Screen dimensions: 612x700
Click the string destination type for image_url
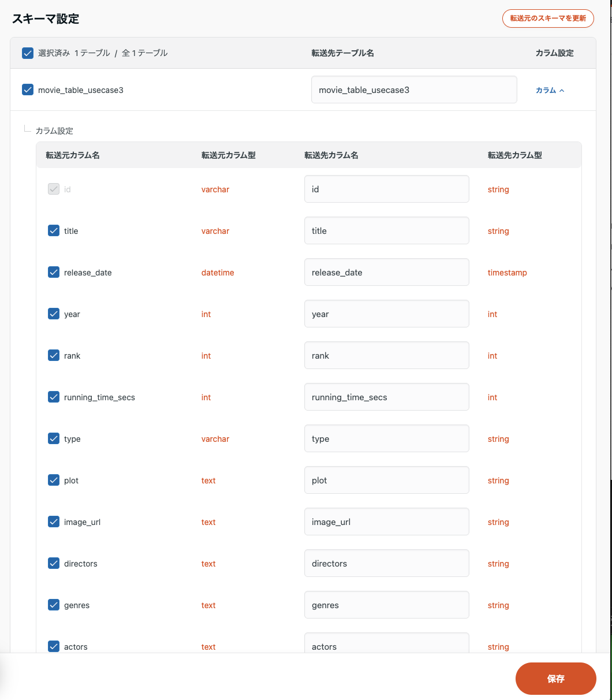tap(498, 522)
